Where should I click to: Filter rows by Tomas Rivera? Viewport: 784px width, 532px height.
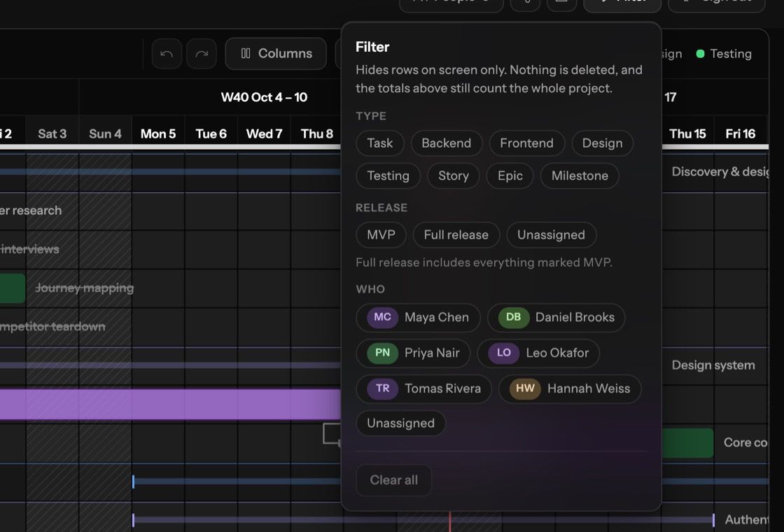tap(423, 388)
